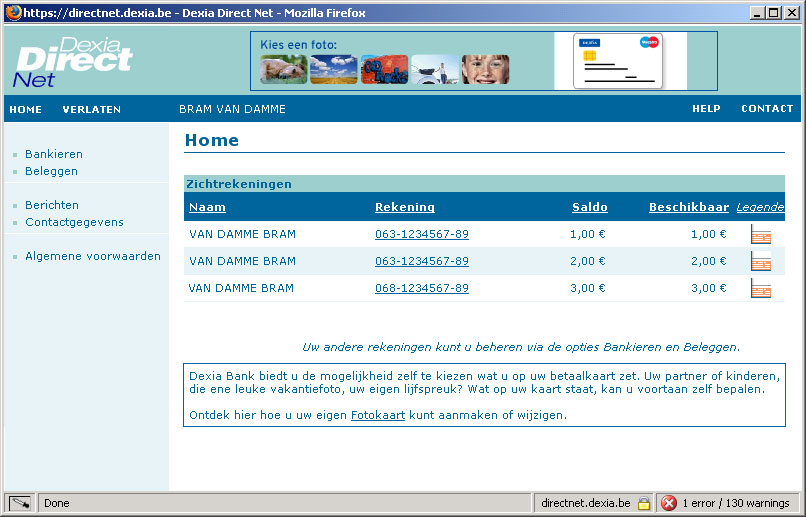Open statements icon for the 2,00 € account

click(761, 262)
